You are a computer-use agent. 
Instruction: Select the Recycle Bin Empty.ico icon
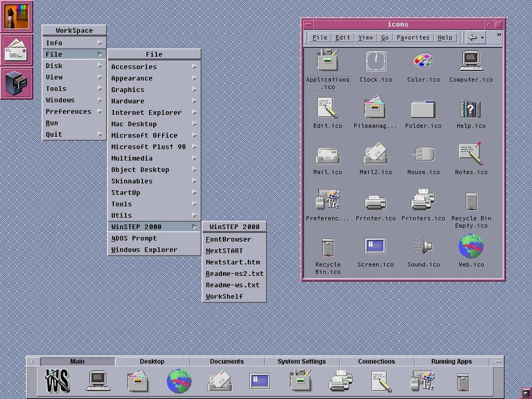tap(471, 201)
